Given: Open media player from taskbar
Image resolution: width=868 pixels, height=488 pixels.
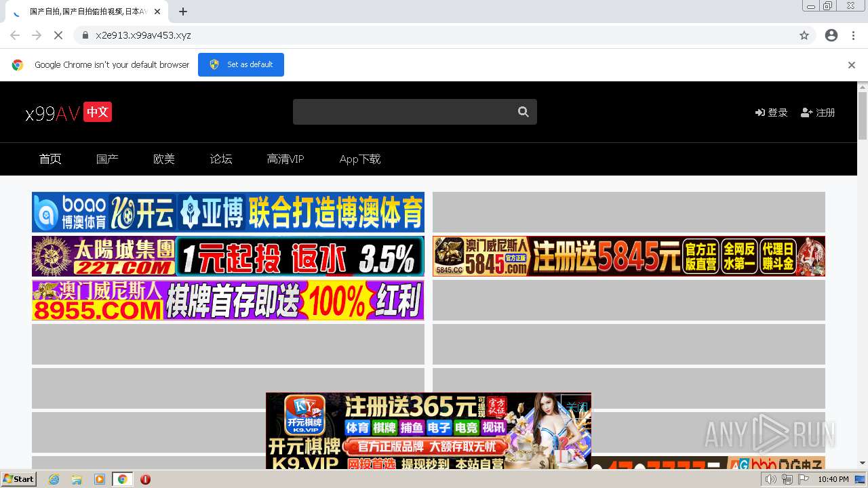Looking at the screenshot, I should [x=100, y=479].
